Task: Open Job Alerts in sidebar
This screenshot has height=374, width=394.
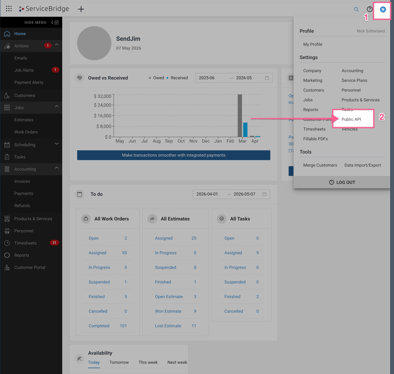Action: pyautogui.click(x=24, y=70)
